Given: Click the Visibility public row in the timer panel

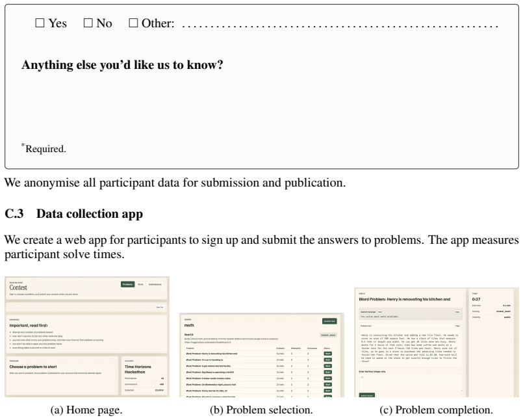Looking at the screenshot, I should click(491, 317).
